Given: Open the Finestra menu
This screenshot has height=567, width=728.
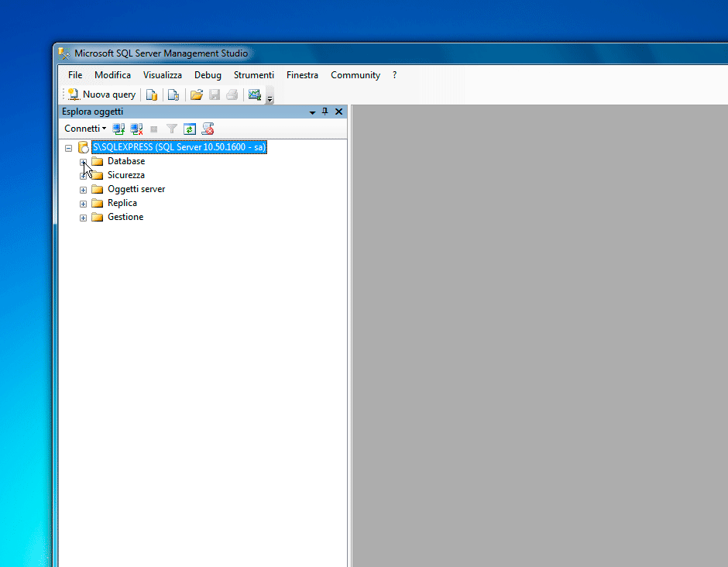Looking at the screenshot, I should pyautogui.click(x=302, y=75).
